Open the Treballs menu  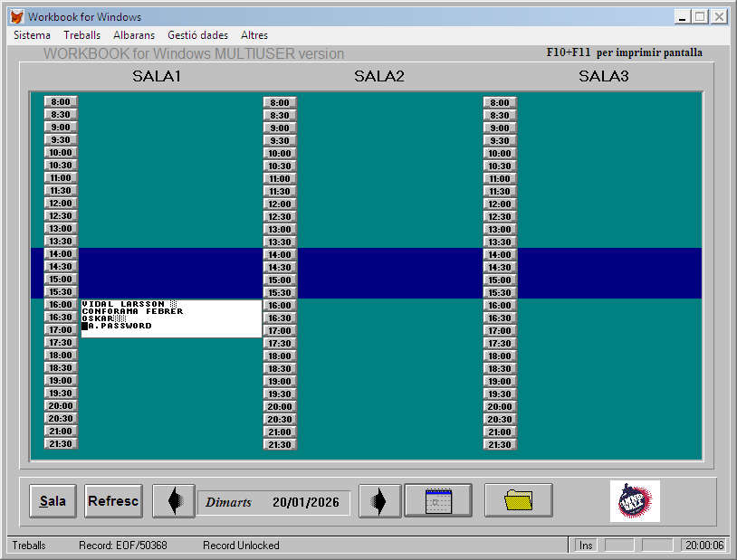[81, 35]
